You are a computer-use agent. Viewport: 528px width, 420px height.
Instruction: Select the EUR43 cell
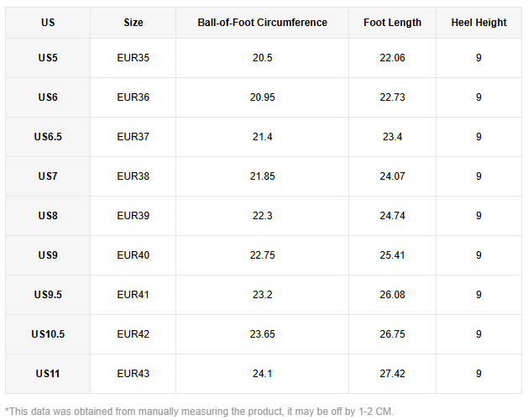tap(133, 373)
